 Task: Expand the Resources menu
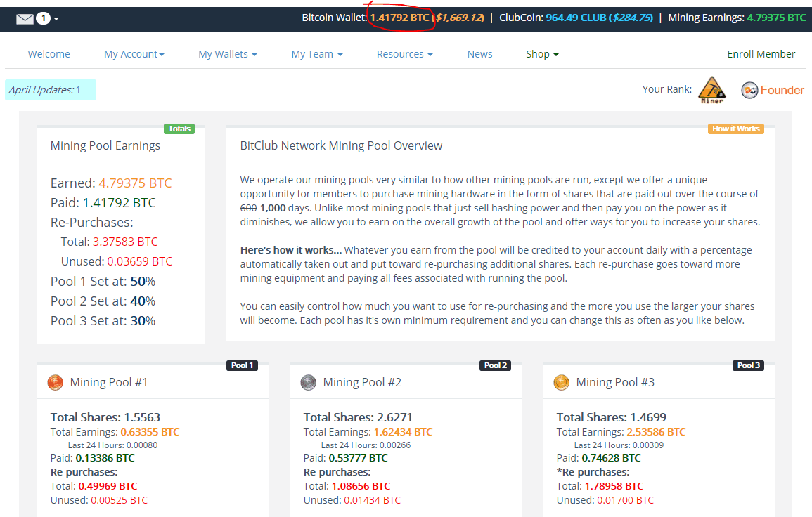pyautogui.click(x=404, y=54)
